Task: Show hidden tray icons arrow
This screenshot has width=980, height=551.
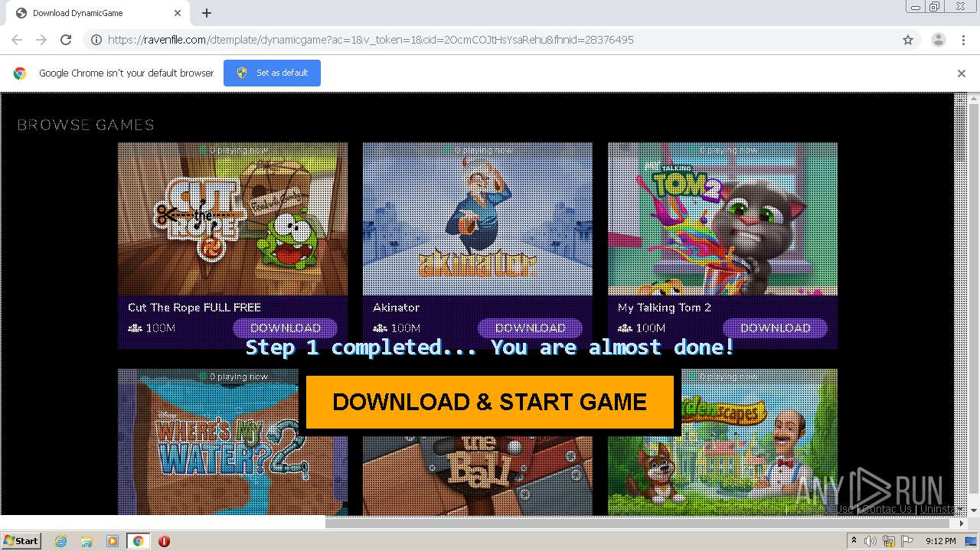Action: click(854, 541)
